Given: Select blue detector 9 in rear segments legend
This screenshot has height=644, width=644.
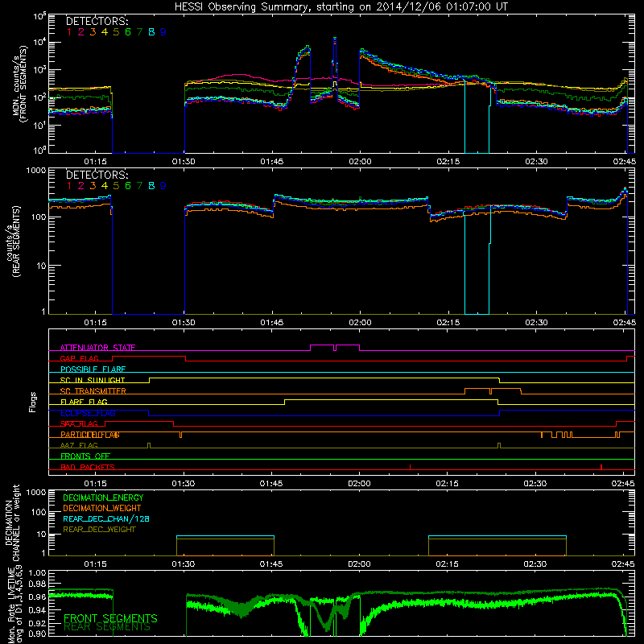Looking at the screenshot, I should point(163,186).
